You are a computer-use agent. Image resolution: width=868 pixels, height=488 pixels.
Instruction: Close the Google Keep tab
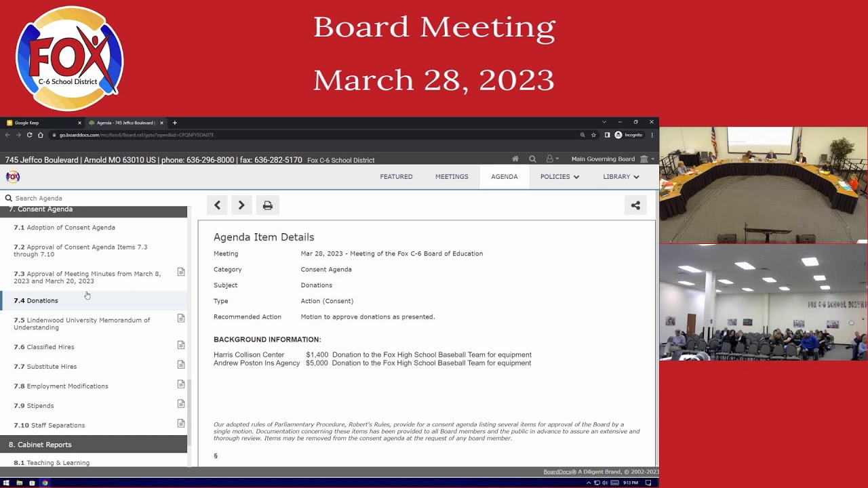click(79, 123)
